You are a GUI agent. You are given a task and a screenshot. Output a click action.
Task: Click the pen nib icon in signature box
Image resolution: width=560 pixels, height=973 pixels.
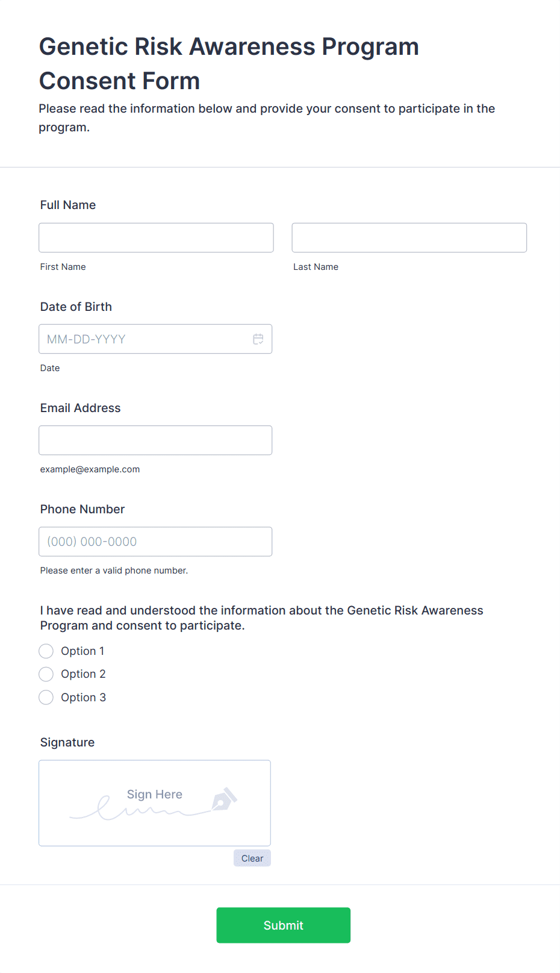coord(224,799)
